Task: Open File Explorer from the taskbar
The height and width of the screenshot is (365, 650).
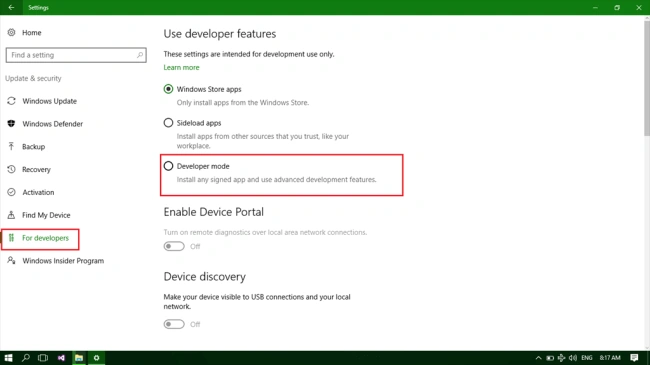Action: (x=79, y=358)
